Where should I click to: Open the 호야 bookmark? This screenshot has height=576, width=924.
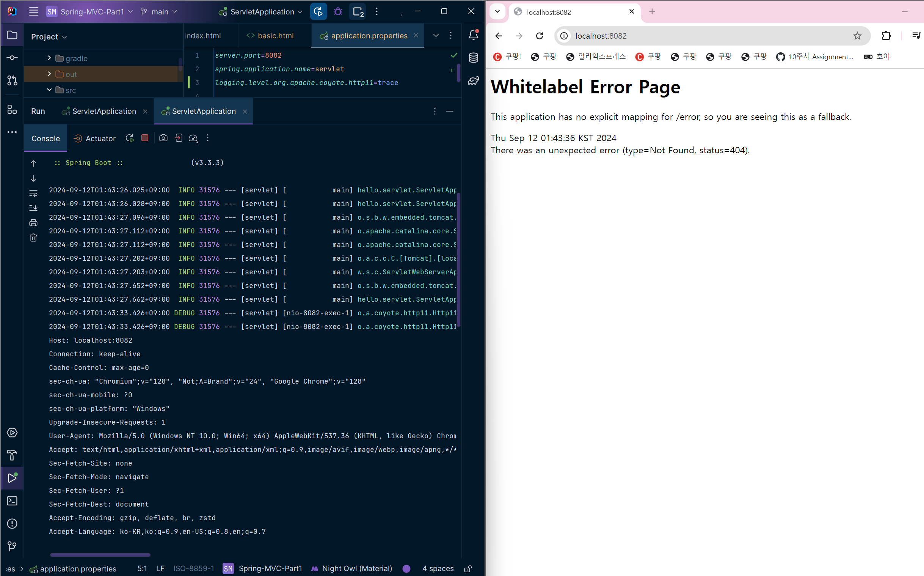coord(877,57)
